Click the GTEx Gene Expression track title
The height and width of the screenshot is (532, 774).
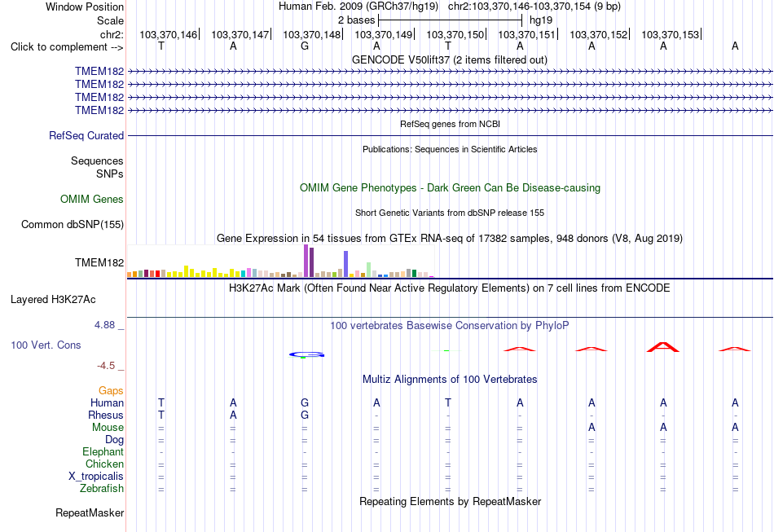click(x=449, y=239)
